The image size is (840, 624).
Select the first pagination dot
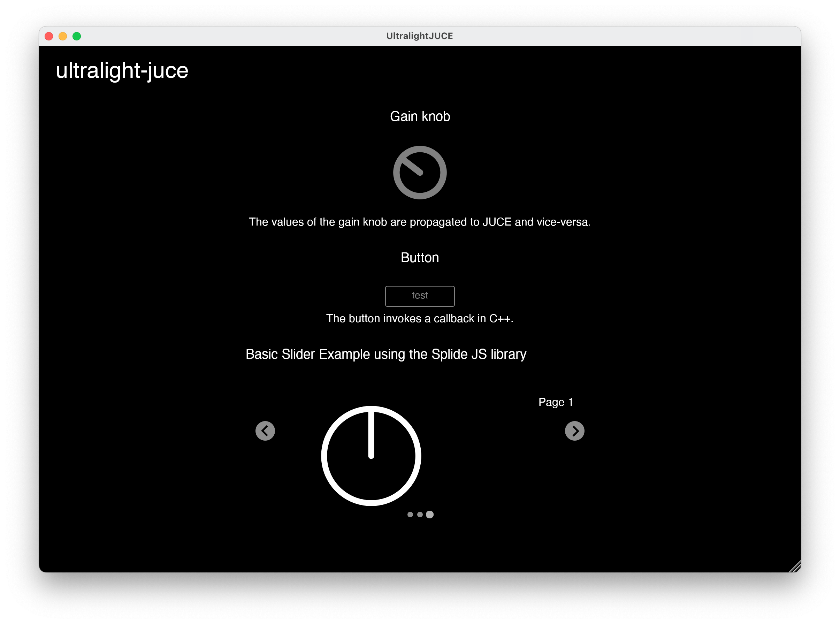coord(410,515)
